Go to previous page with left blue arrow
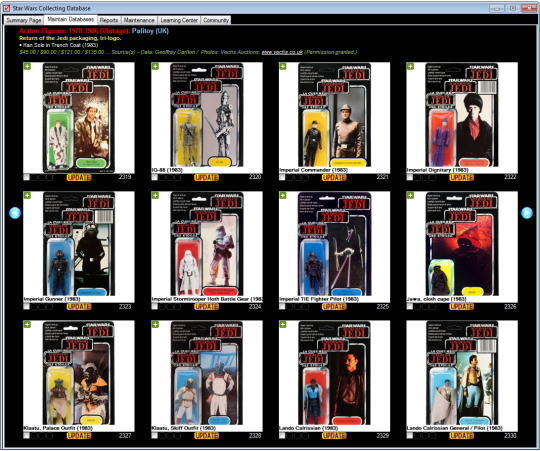The height and width of the screenshot is (451, 540). [x=15, y=213]
